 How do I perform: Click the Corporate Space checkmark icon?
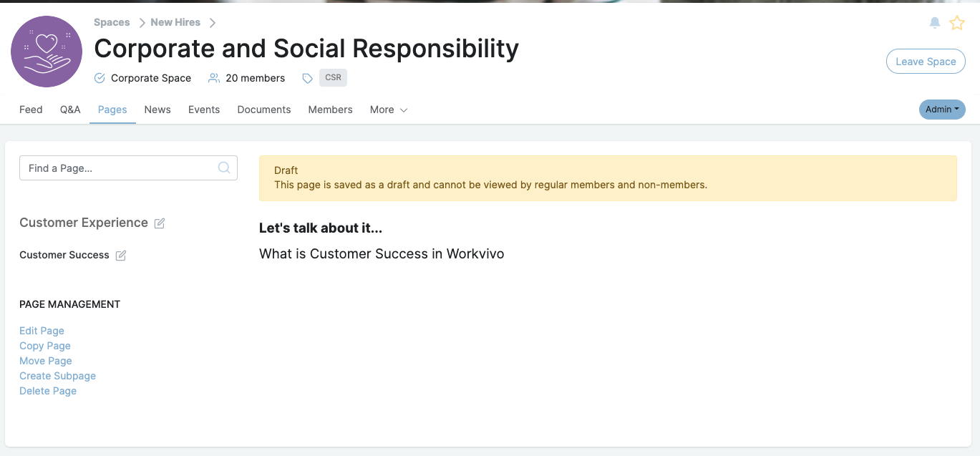click(100, 78)
